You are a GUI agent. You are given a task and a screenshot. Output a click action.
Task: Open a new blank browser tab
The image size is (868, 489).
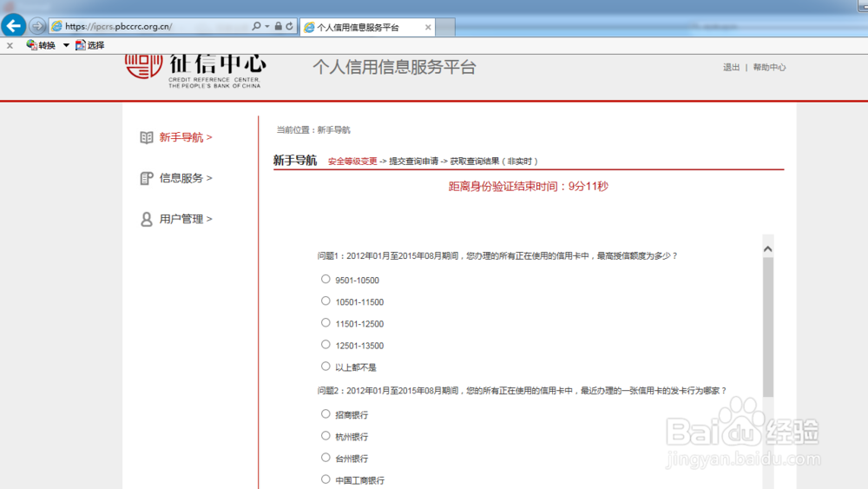445,27
